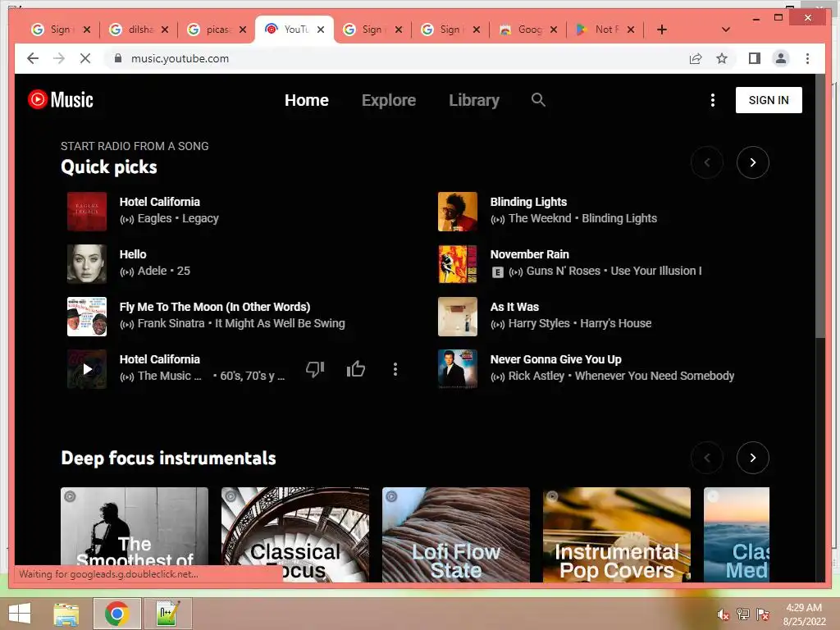
Task: Click the thumbs up icon for Hotel California
Action: tap(356, 368)
